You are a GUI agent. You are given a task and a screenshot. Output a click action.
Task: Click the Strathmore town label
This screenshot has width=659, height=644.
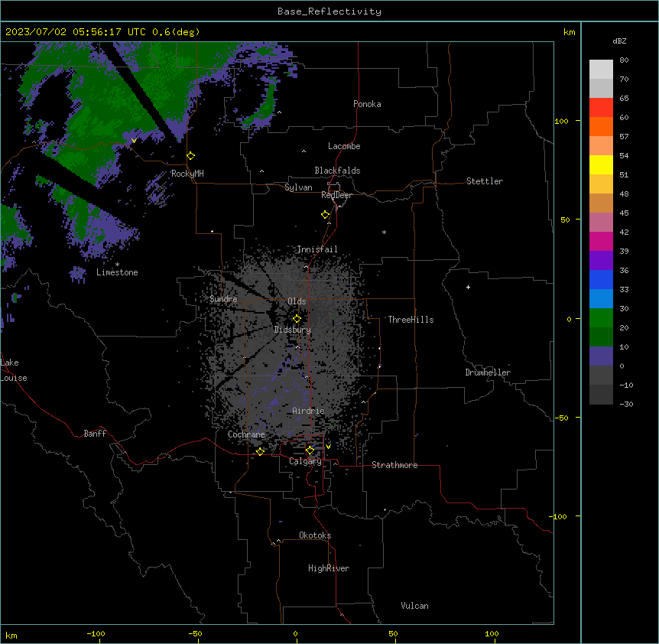click(394, 465)
